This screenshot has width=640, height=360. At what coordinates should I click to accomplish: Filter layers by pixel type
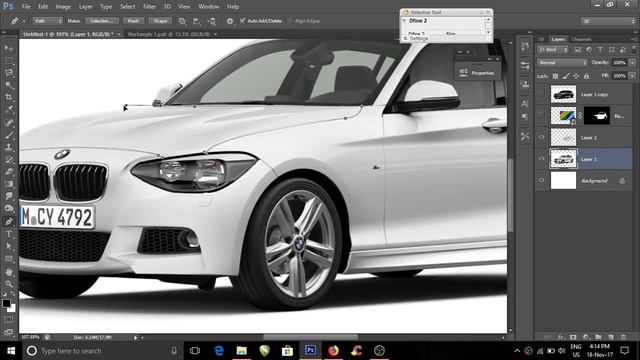[578, 49]
